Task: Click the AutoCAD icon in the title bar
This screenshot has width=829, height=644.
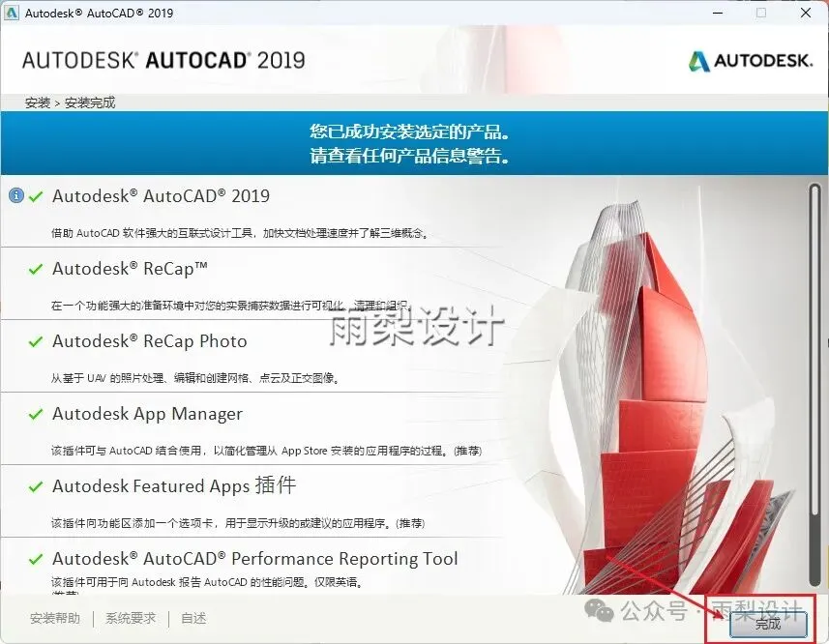Action: [11, 13]
